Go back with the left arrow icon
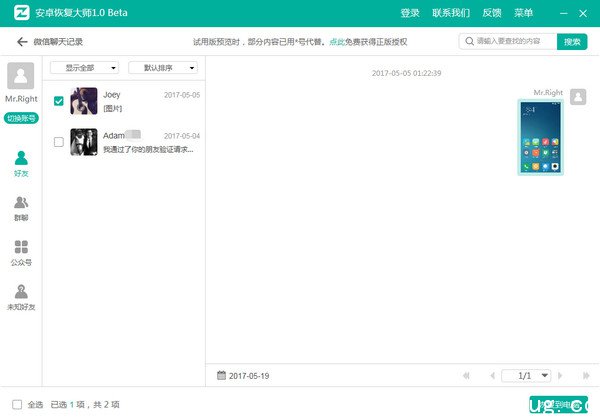 click(x=22, y=42)
